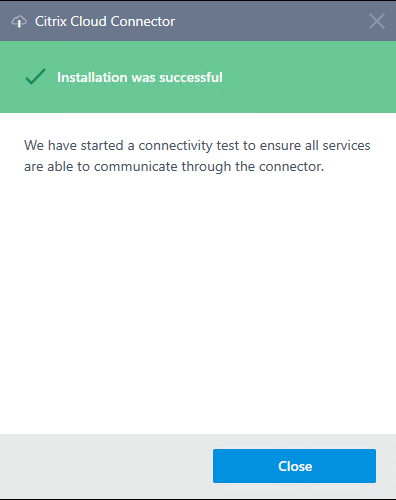Click the Installation was successful heading

[x=140, y=77]
